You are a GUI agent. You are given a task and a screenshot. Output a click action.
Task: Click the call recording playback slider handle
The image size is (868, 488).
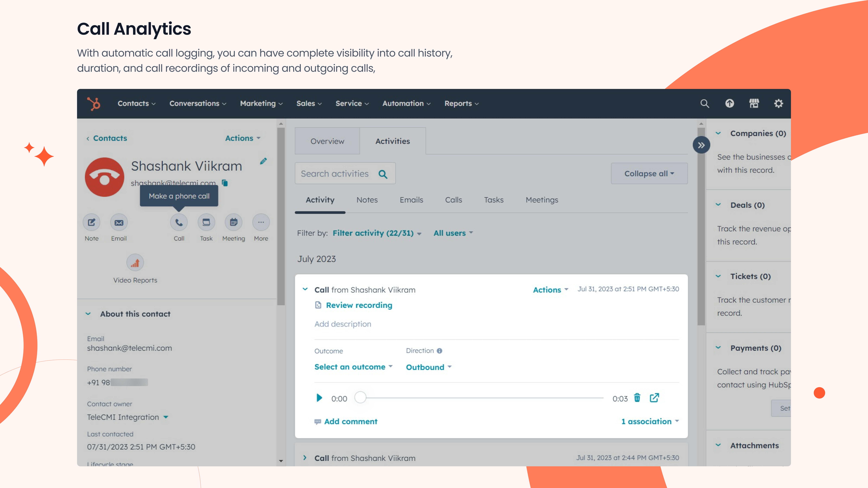360,398
